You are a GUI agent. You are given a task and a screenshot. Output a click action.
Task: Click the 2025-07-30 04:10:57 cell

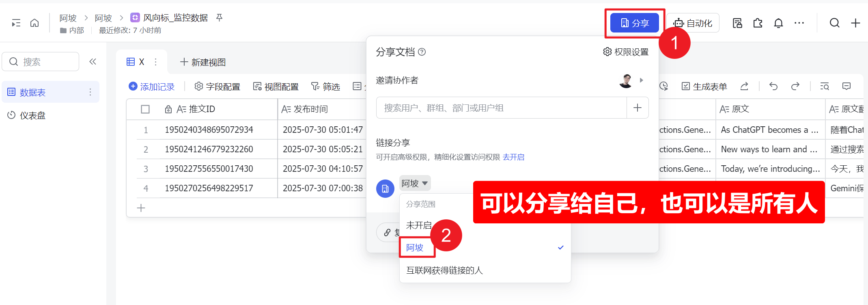pyautogui.click(x=323, y=169)
